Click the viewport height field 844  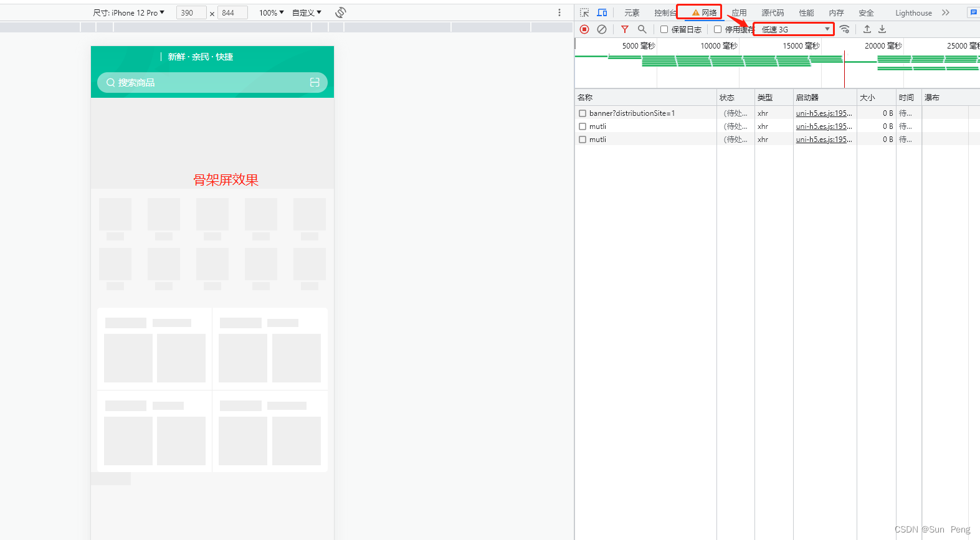click(x=232, y=12)
